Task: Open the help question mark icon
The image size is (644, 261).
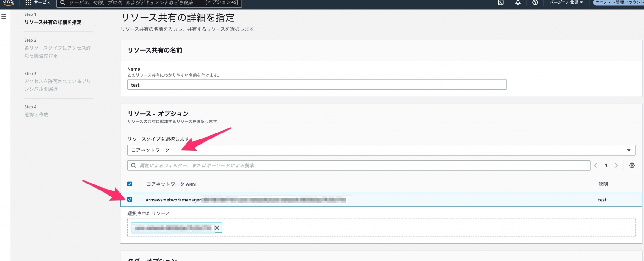Action: (x=535, y=3)
